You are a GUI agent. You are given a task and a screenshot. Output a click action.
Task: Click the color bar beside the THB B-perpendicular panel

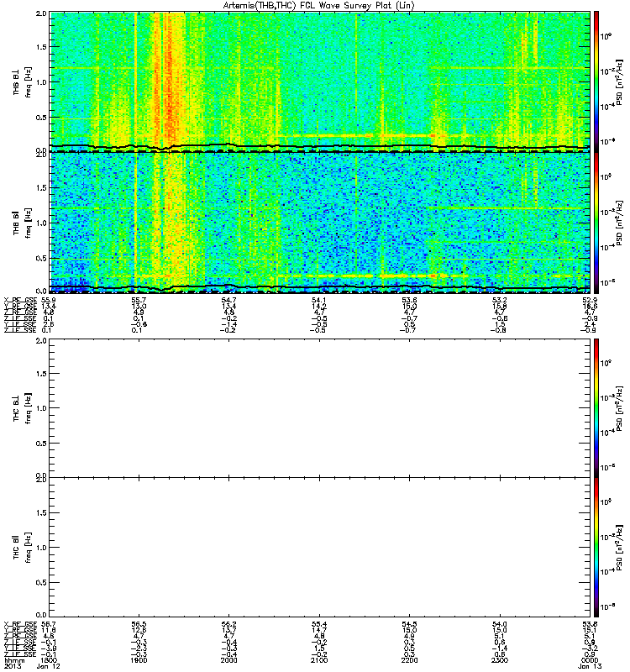pyautogui.click(x=596, y=81)
